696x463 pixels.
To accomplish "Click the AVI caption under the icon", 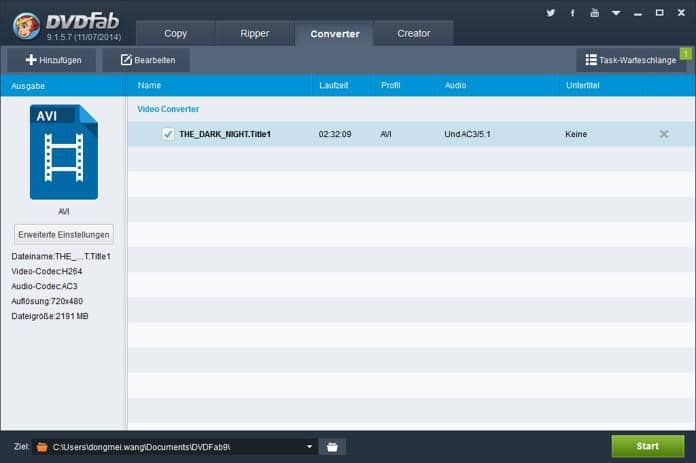I will (64, 211).
